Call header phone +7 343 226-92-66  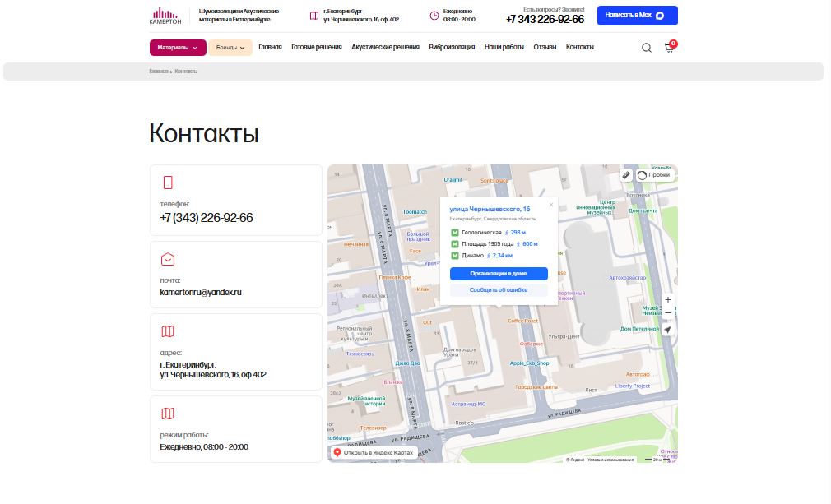pos(545,19)
